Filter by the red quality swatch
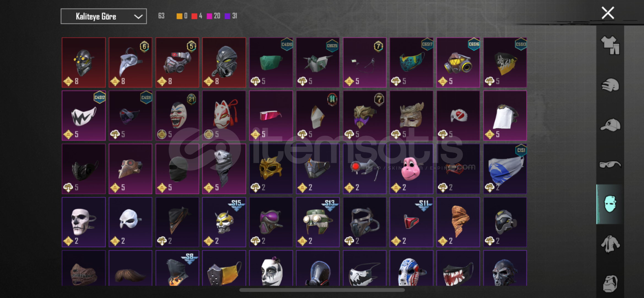The width and height of the screenshot is (644, 298). click(x=194, y=16)
